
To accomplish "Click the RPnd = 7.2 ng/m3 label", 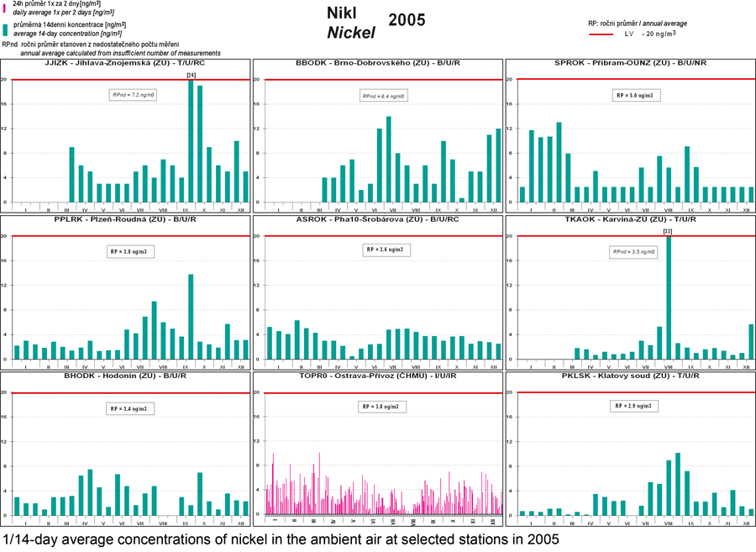I will (133, 95).
